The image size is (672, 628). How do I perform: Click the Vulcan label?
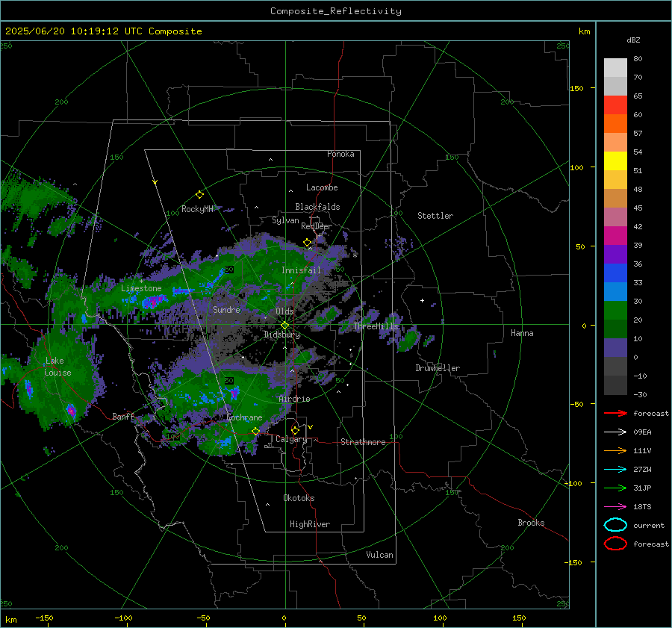pyautogui.click(x=379, y=555)
